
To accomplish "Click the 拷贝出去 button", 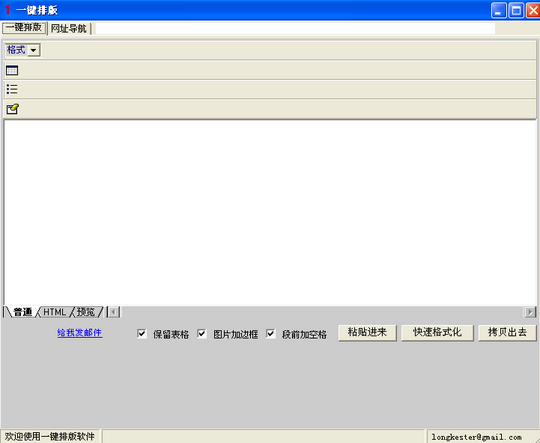I will coord(507,332).
